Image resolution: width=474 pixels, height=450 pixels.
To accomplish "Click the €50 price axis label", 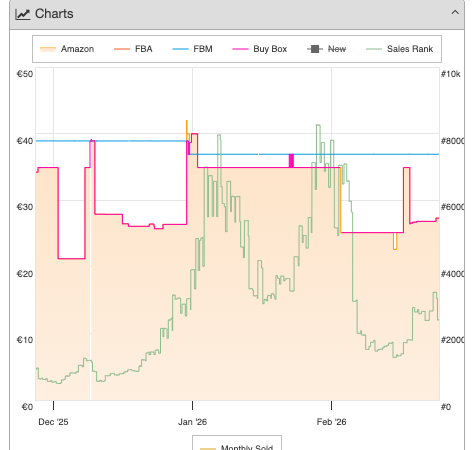I will (25, 74).
